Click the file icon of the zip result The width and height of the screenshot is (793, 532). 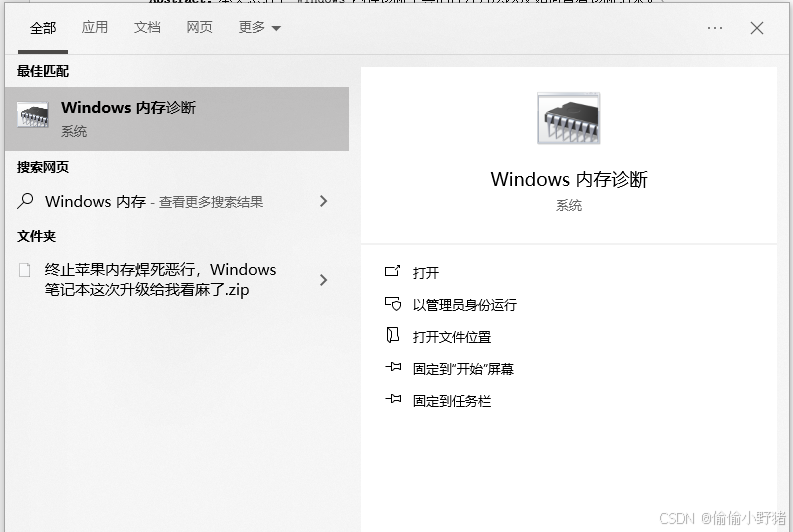(x=24, y=270)
